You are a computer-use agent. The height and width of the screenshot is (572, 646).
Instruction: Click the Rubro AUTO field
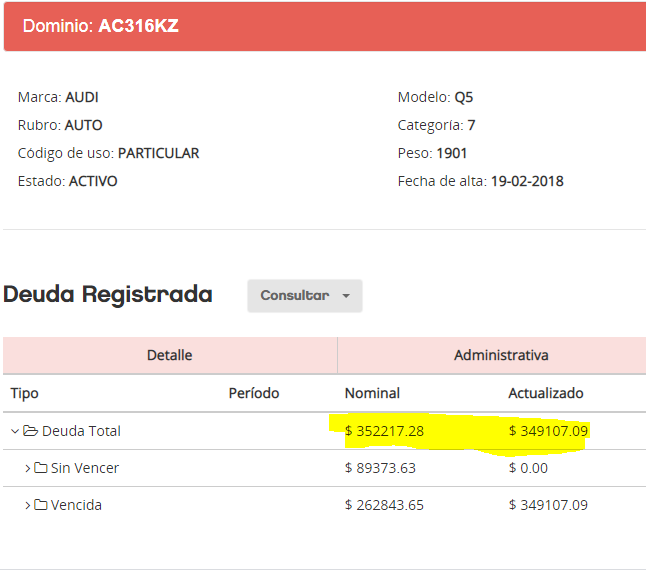coord(60,125)
